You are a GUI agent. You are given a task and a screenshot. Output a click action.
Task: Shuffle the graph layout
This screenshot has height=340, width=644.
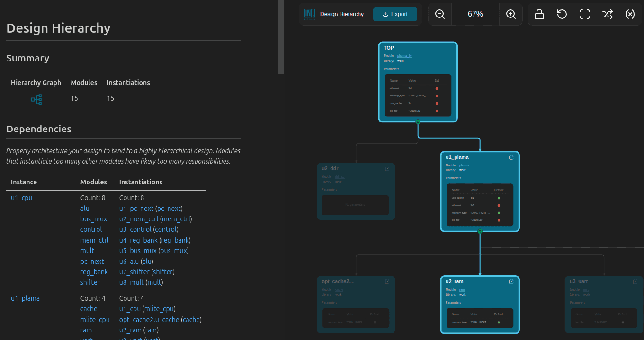[x=608, y=14]
